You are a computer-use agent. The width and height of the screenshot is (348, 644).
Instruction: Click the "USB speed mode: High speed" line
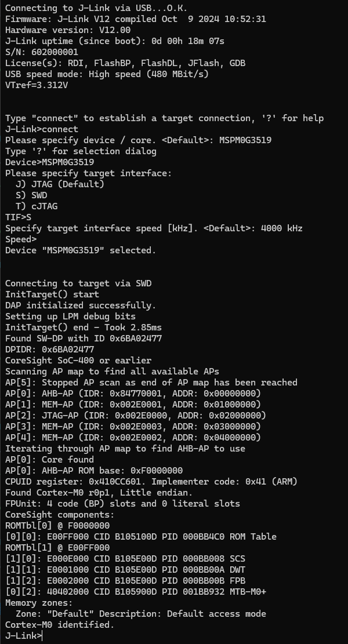point(107,74)
